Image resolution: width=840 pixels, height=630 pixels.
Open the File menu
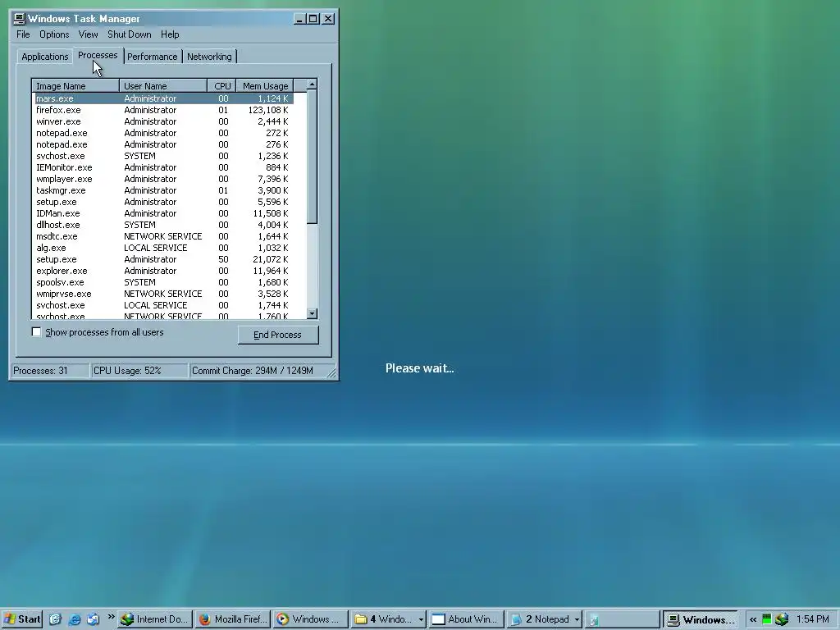tap(23, 34)
